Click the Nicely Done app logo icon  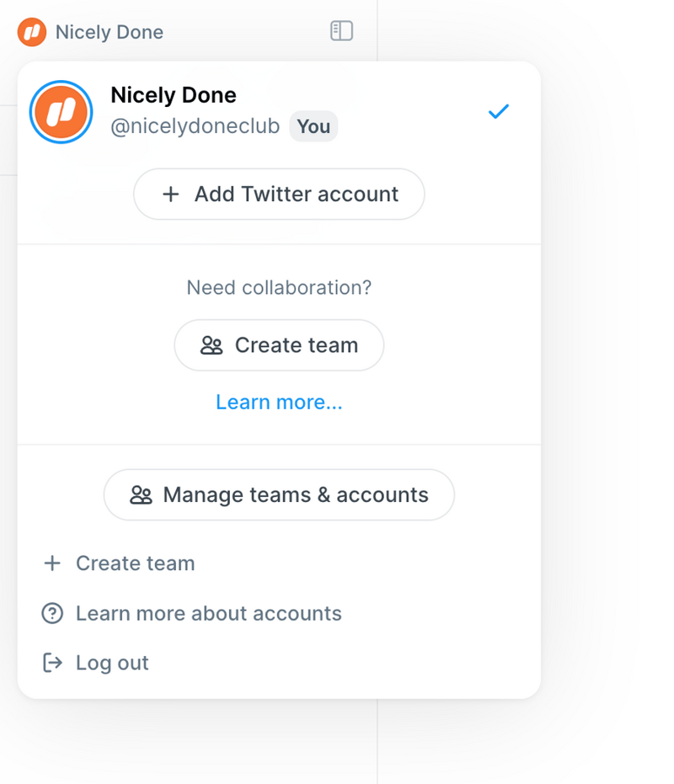[x=30, y=32]
